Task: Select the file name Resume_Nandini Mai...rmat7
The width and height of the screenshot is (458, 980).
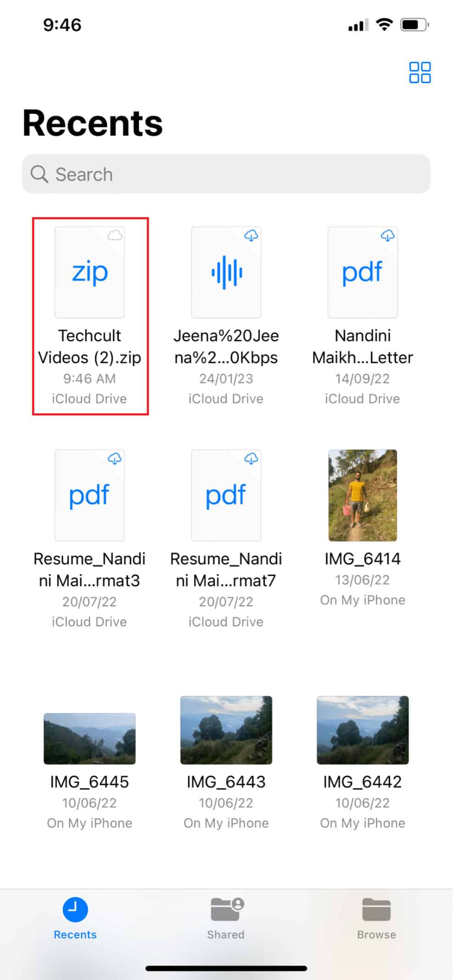Action: [226, 570]
